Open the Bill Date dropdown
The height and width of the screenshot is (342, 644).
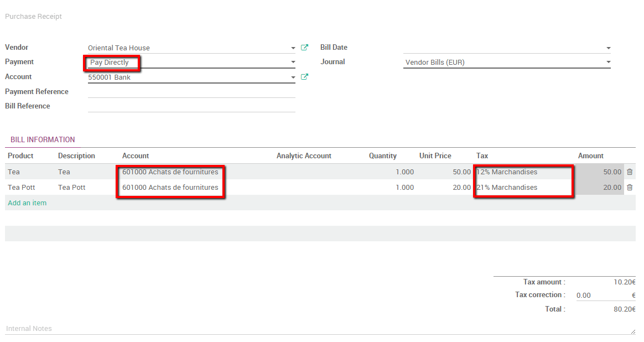607,48
